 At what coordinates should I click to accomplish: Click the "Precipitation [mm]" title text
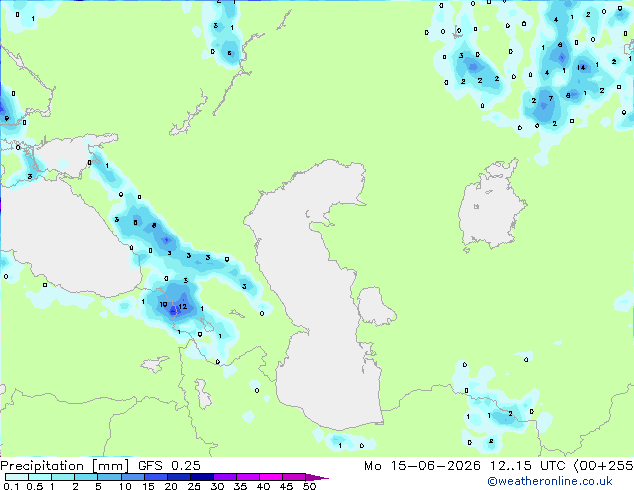pos(65,466)
